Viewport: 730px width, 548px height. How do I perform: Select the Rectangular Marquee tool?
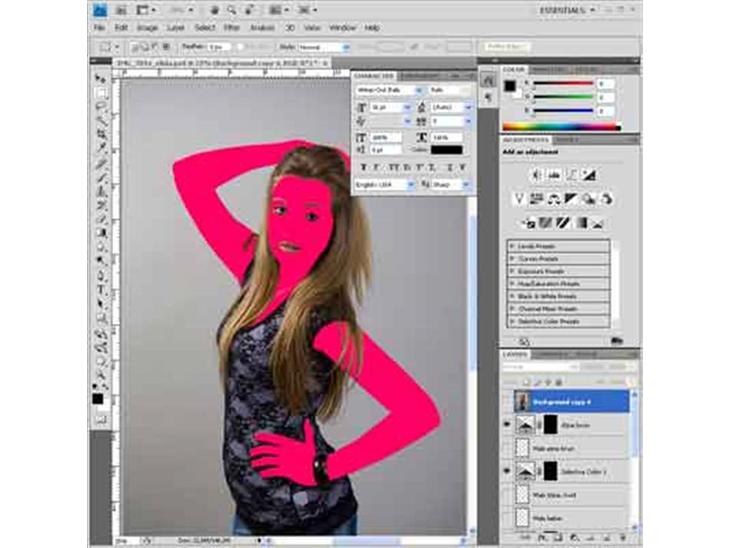tap(100, 92)
